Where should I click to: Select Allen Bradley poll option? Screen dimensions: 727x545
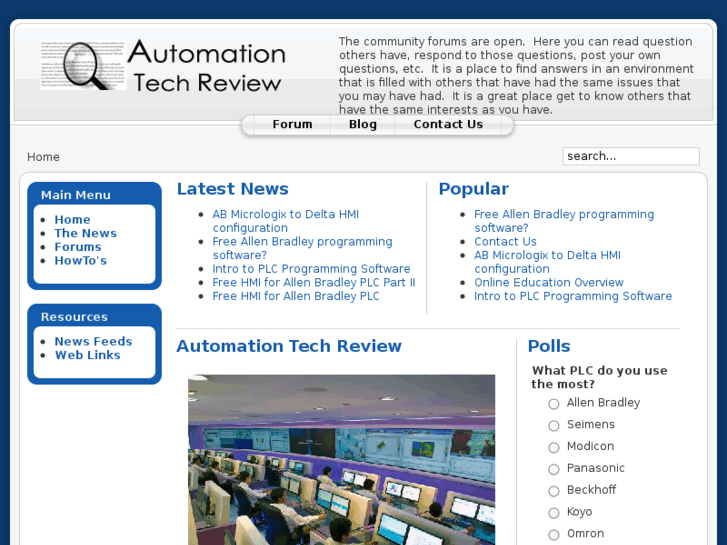554,404
